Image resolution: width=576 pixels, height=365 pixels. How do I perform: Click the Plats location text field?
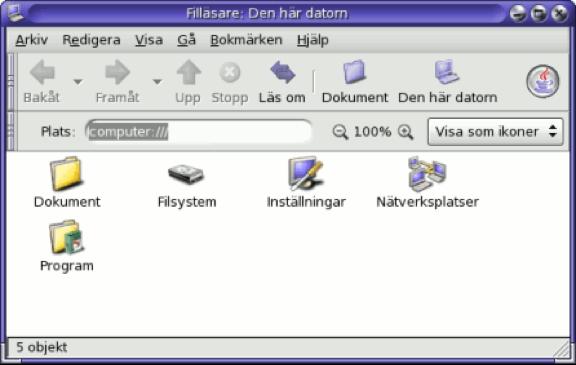click(198, 131)
